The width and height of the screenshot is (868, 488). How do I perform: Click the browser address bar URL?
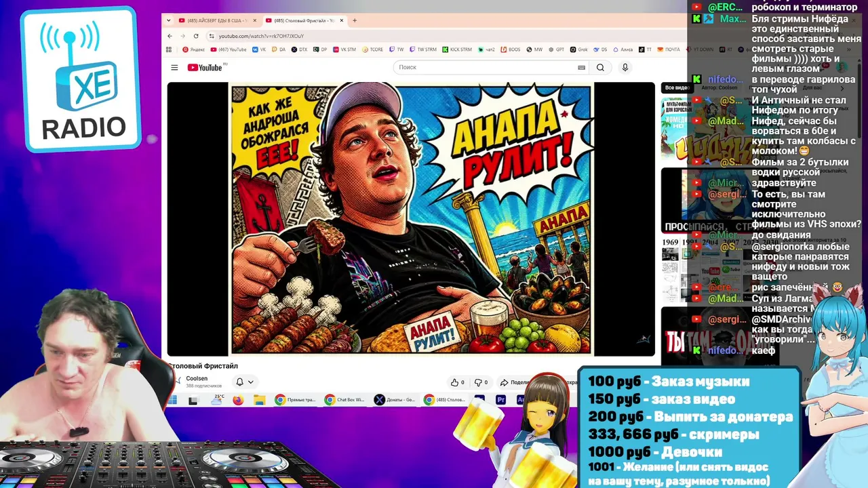261,36
